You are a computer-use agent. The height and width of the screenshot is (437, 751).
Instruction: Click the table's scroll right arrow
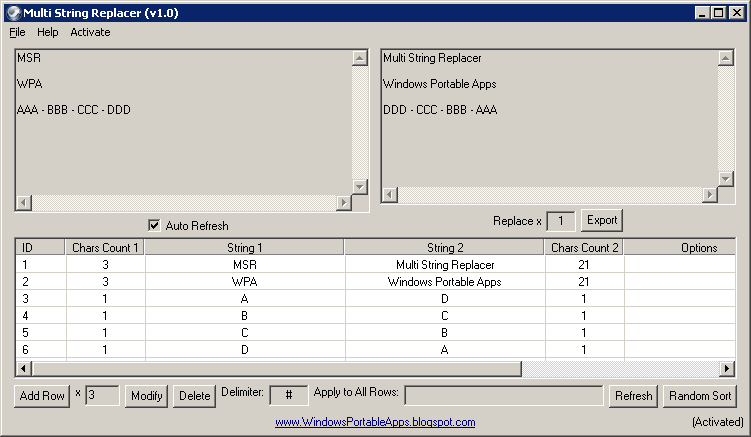coord(727,368)
